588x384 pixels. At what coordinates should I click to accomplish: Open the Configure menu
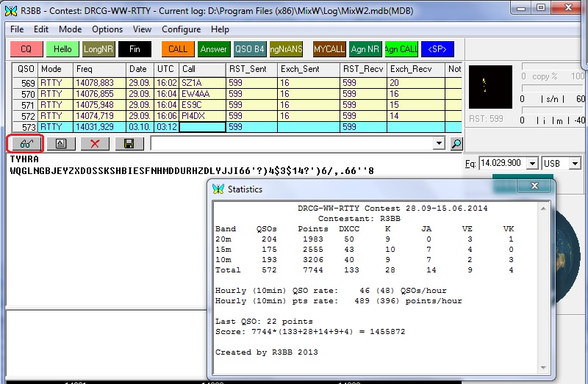coord(181,29)
